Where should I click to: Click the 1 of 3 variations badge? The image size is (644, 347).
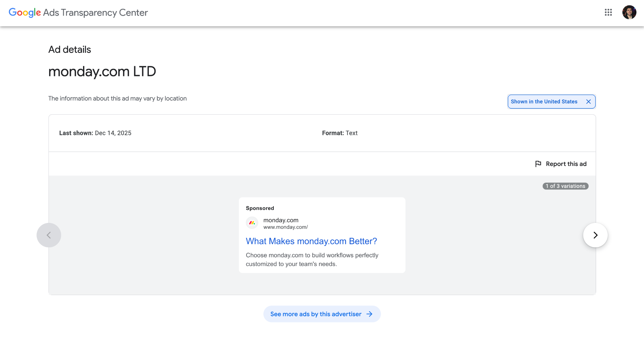coord(565,186)
